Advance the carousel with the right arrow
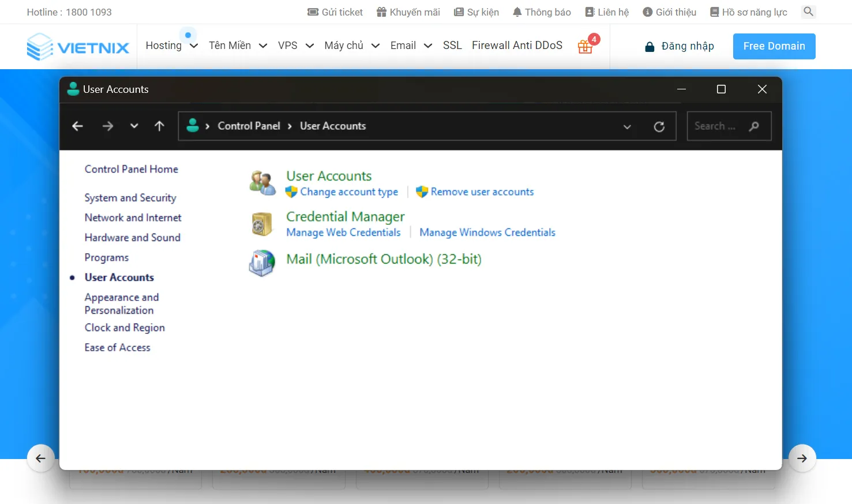The width and height of the screenshot is (852, 504). (802, 458)
